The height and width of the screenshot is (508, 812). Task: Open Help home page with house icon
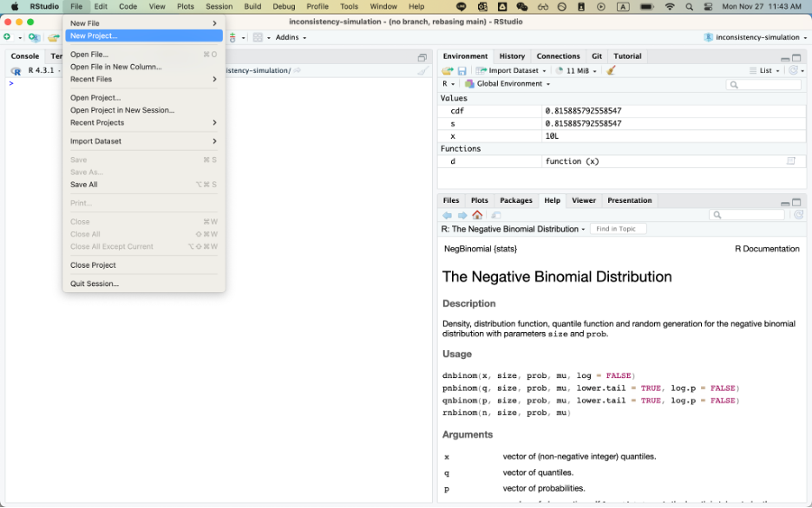[x=477, y=215]
